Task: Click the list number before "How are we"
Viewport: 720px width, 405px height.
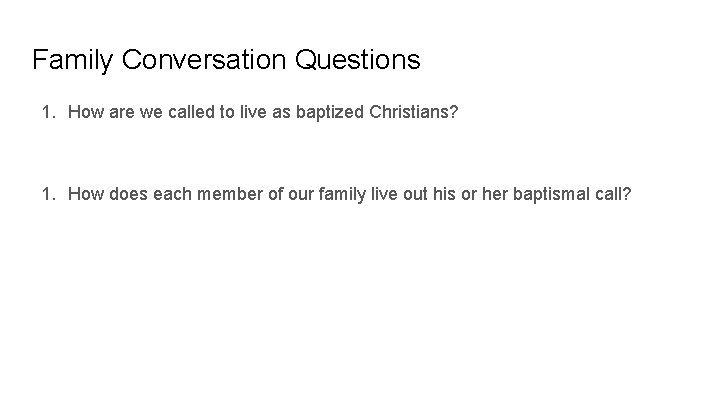Action: [47, 114]
